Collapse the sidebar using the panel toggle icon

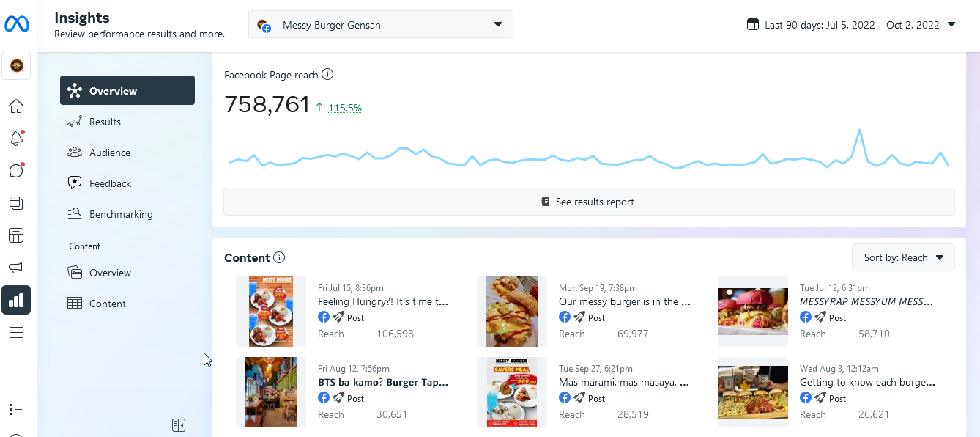[x=179, y=425]
